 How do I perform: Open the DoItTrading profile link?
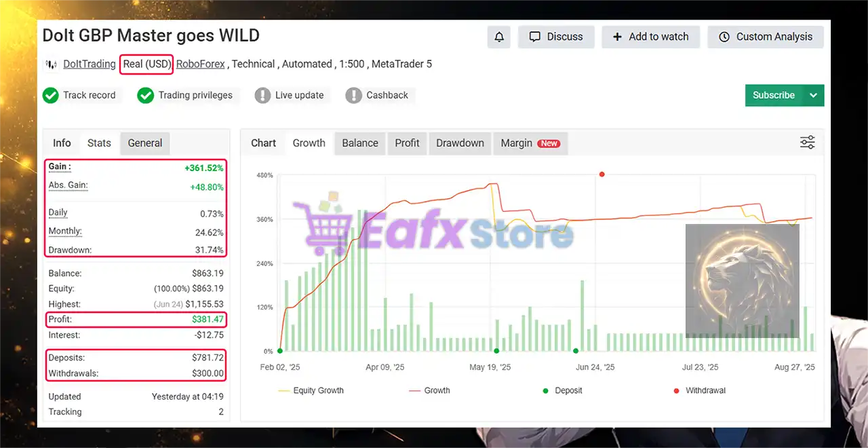click(x=90, y=64)
